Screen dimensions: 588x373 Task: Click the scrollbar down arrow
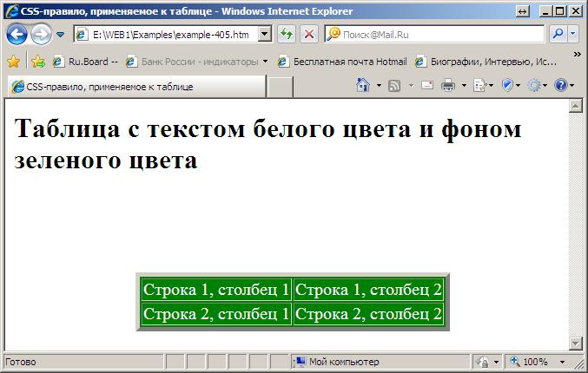(575, 343)
